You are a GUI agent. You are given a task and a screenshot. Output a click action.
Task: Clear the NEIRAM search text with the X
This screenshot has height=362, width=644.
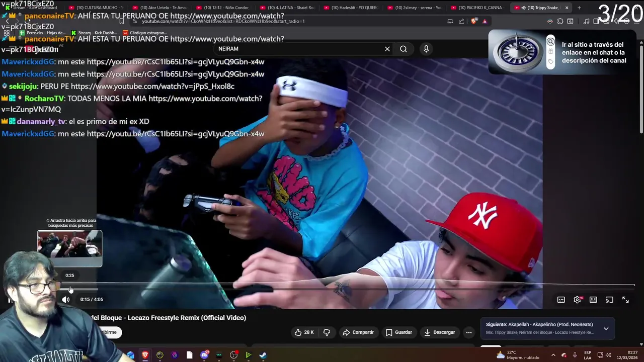387,49
